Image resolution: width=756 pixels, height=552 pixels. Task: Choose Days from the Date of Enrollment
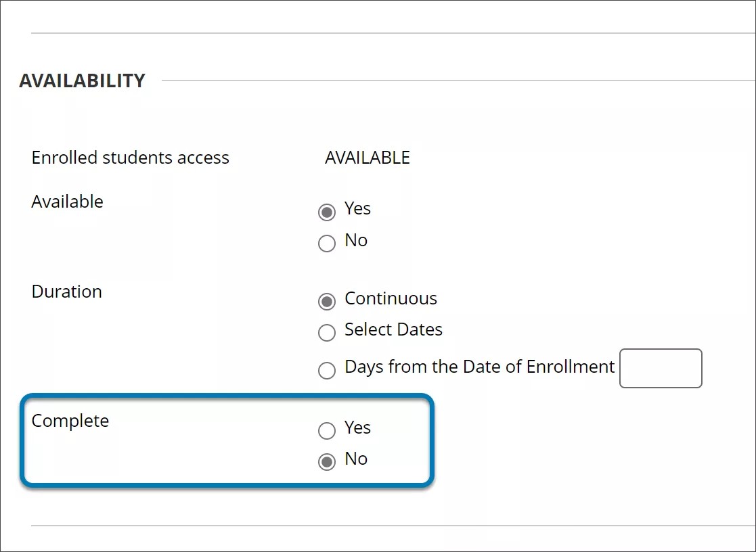(327, 370)
